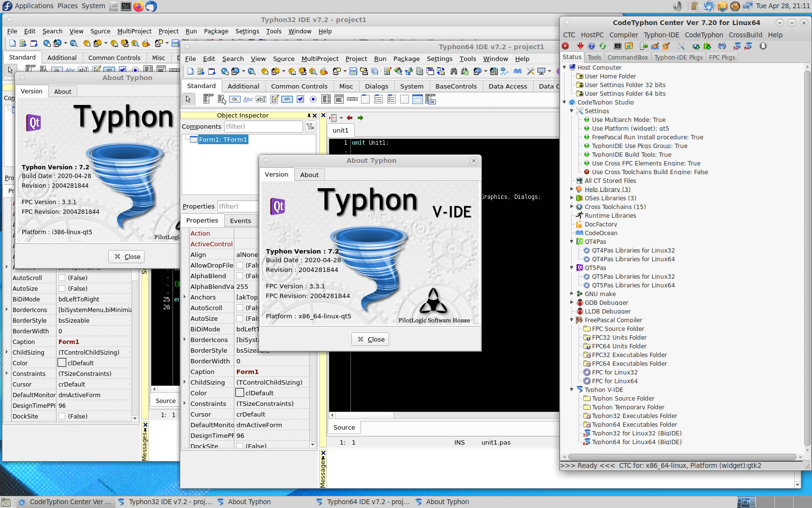This screenshot has width=812, height=508.
Task: Expand Cross Toolchains (15) node
Action: click(571, 207)
